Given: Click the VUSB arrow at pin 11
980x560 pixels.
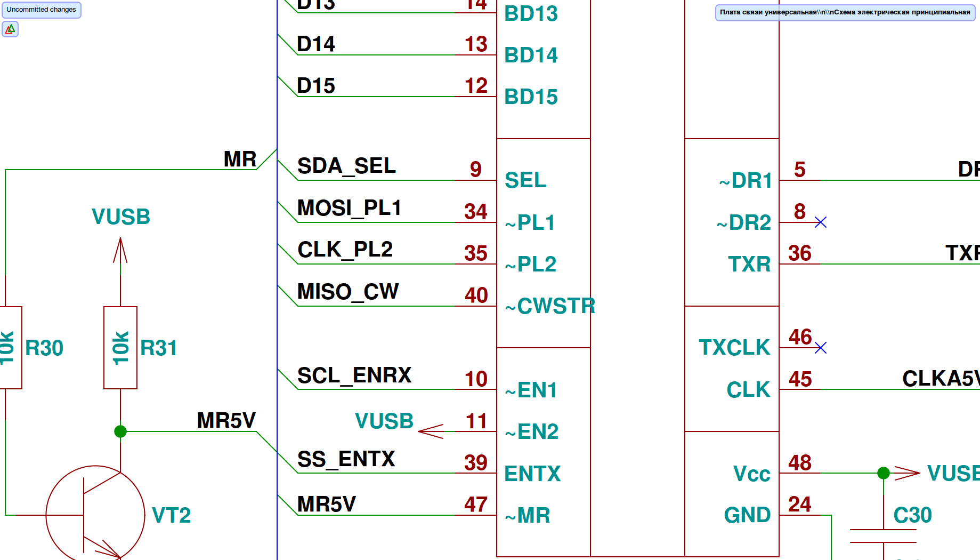Looking at the screenshot, I should 431,431.
